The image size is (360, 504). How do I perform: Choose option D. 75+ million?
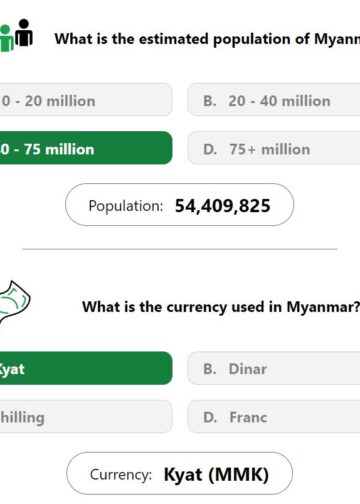(x=274, y=148)
